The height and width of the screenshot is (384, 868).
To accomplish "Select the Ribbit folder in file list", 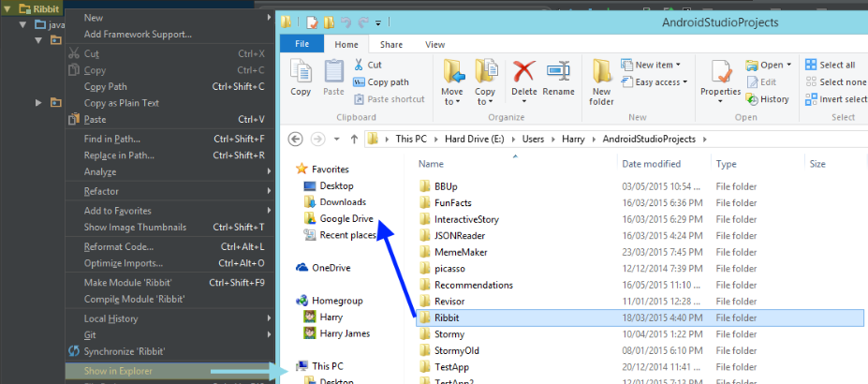I will (447, 318).
